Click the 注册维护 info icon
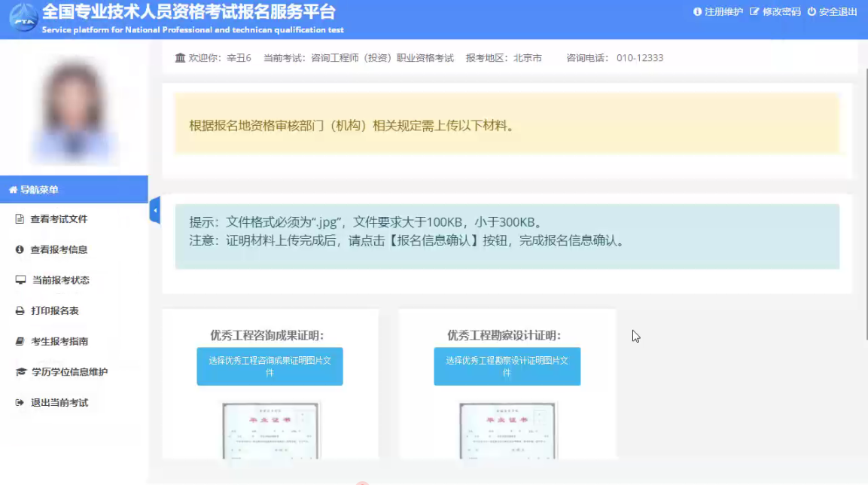The width and height of the screenshot is (868, 485). [697, 12]
